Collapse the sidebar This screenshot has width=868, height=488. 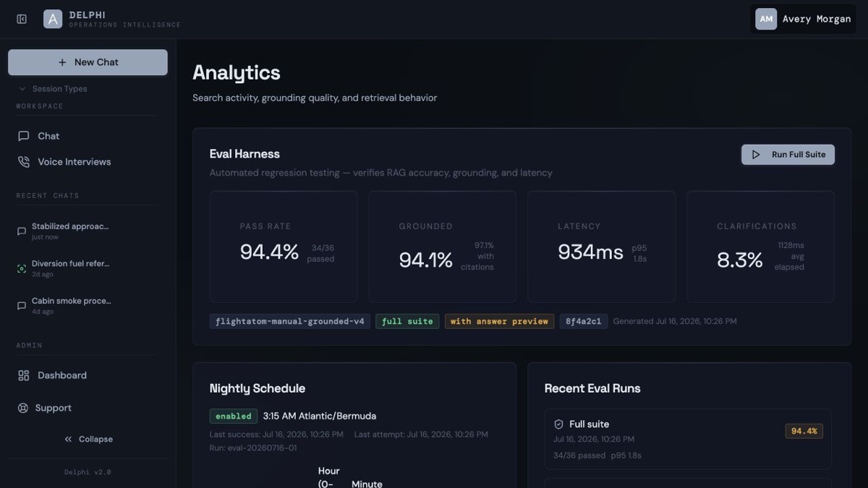coord(88,439)
